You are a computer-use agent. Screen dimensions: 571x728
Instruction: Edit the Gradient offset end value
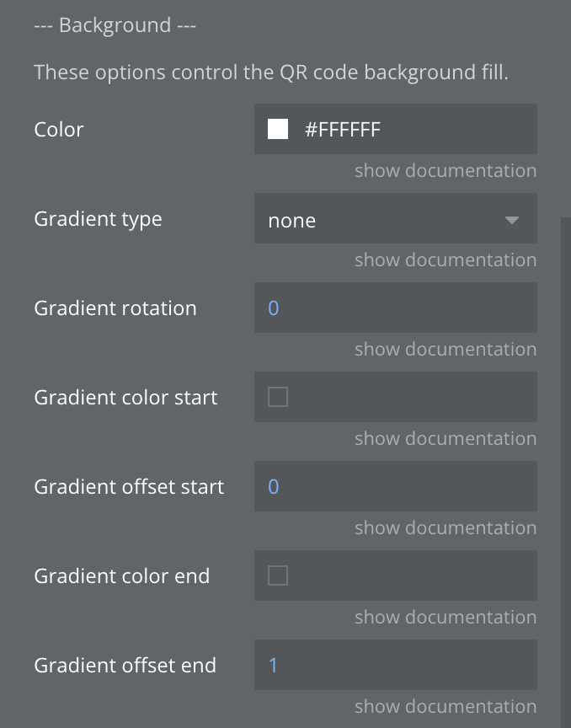pos(396,666)
